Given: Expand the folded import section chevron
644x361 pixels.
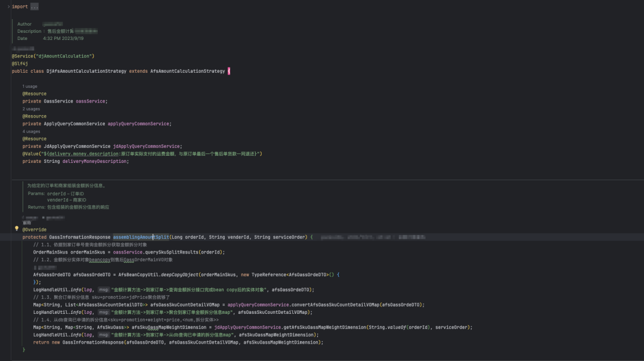Looking at the screenshot, I should 8,7.
